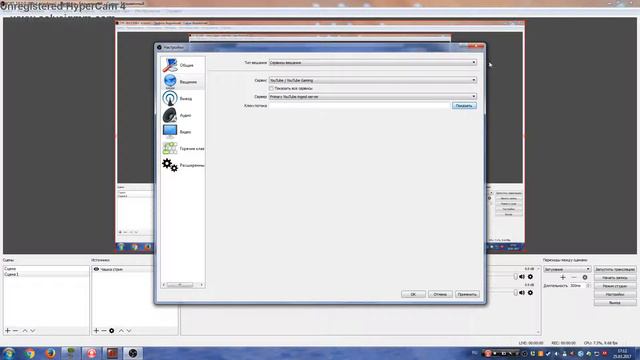Click Studio Mode button in main window
The height and width of the screenshot is (360, 640).
[615, 286]
